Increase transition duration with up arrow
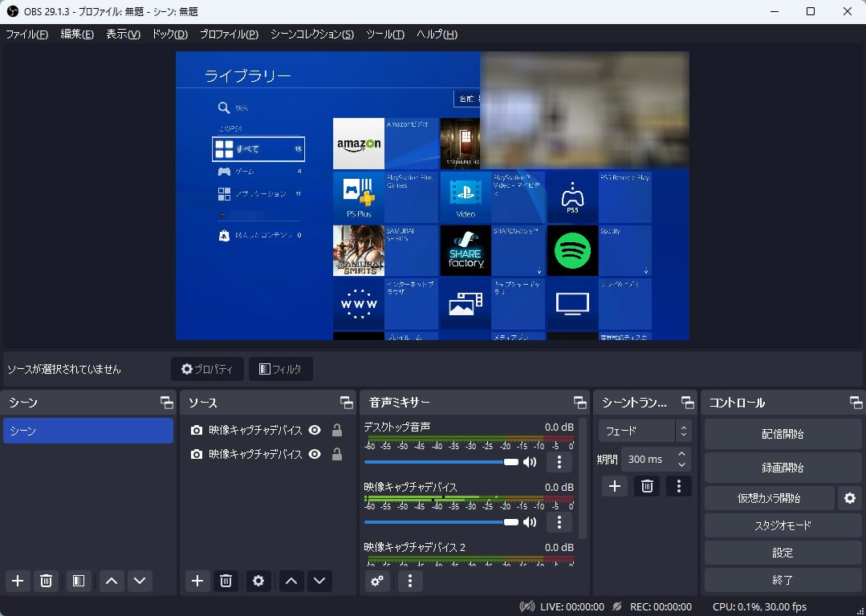This screenshot has width=866, height=616. [x=682, y=454]
